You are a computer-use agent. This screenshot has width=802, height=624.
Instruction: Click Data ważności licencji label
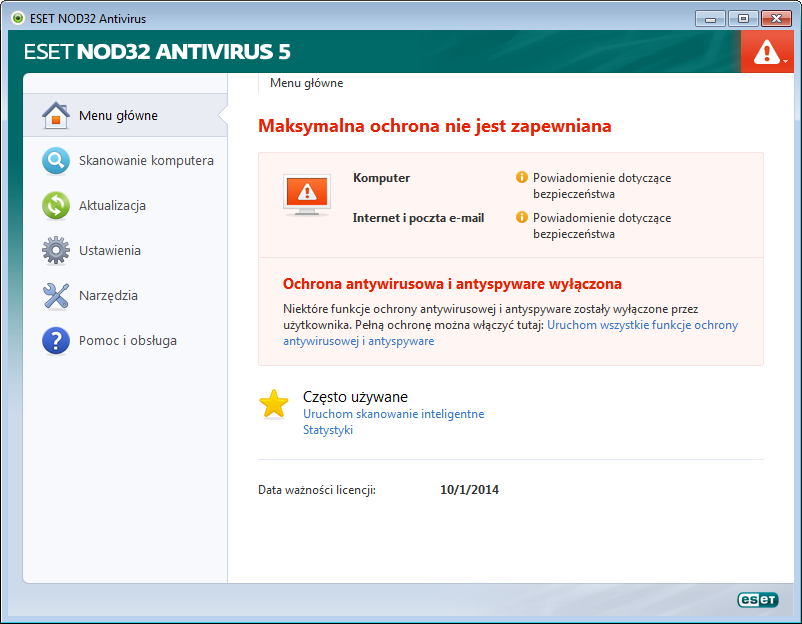point(317,490)
